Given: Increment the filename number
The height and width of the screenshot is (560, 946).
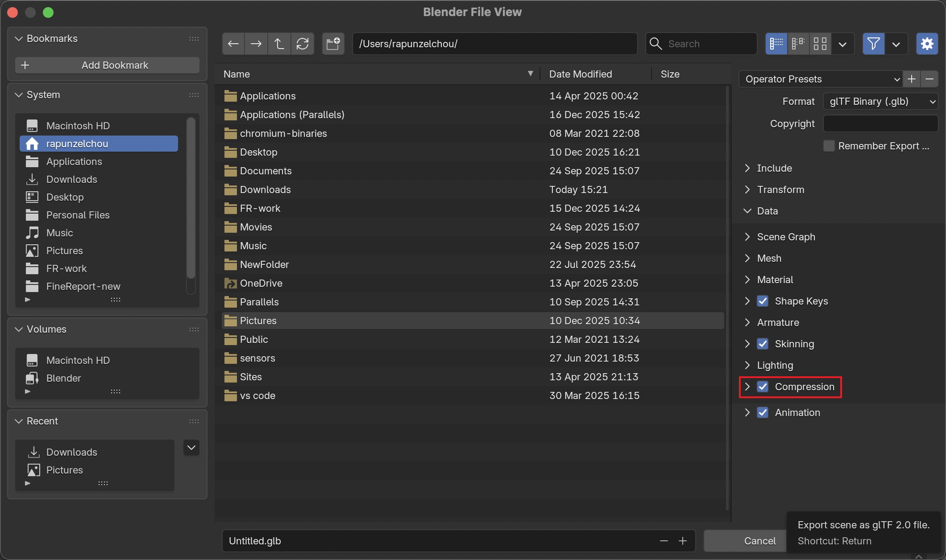Looking at the screenshot, I should (683, 541).
